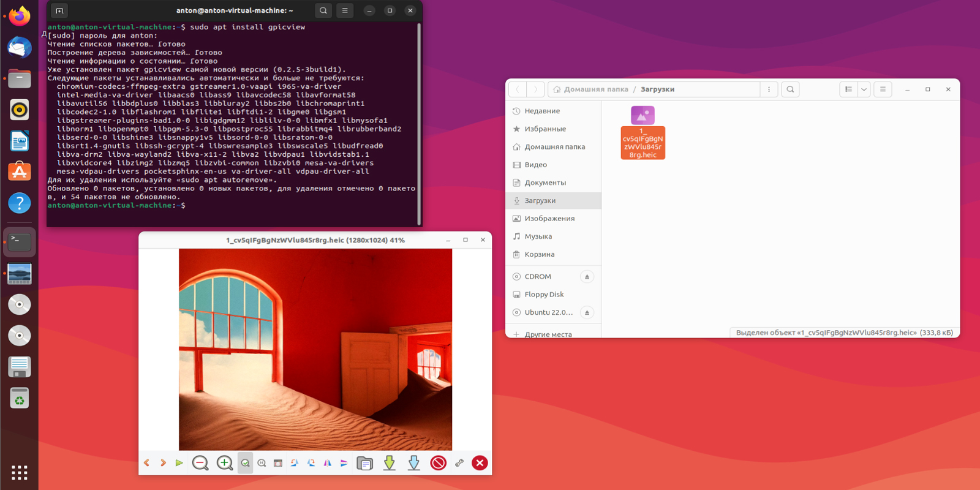Toggle the fit-to-window zoom button
980x490 pixels.
click(x=245, y=463)
